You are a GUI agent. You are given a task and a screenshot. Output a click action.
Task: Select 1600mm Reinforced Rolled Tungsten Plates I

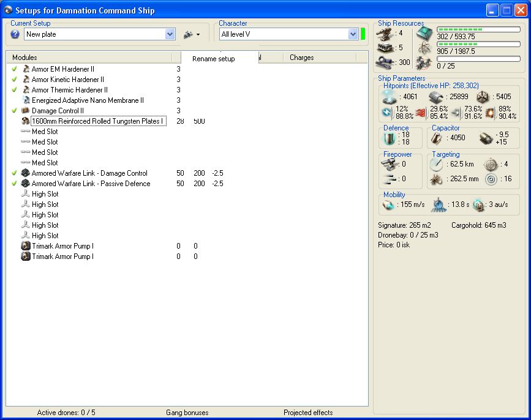pyautogui.click(x=99, y=121)
